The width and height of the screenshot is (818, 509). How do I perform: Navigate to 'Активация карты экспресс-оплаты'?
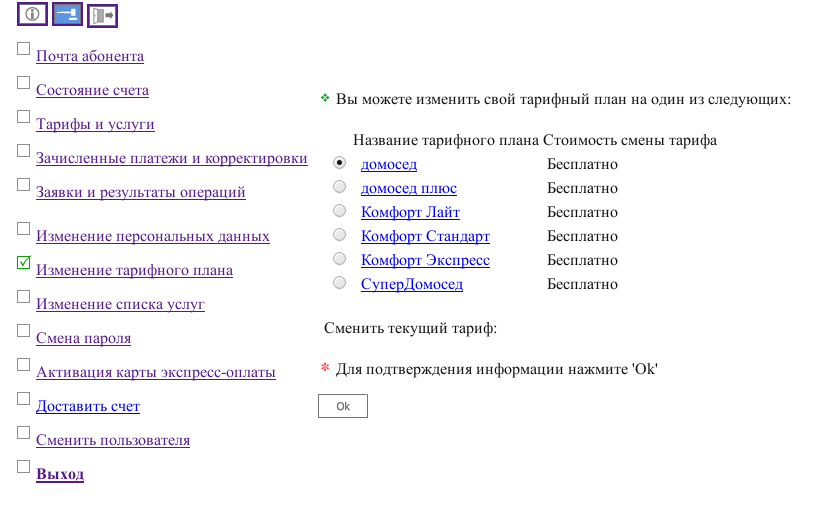point(156,372)
